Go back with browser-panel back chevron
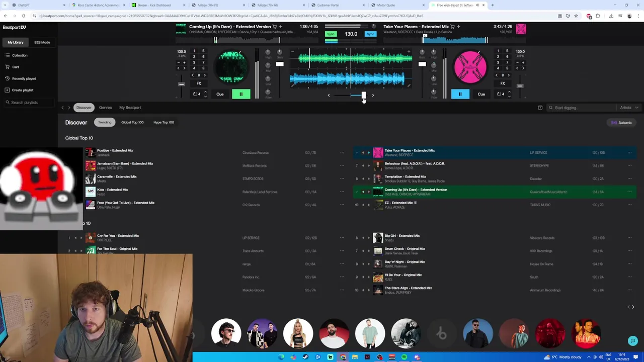The image size is (644, 362). 63,108
